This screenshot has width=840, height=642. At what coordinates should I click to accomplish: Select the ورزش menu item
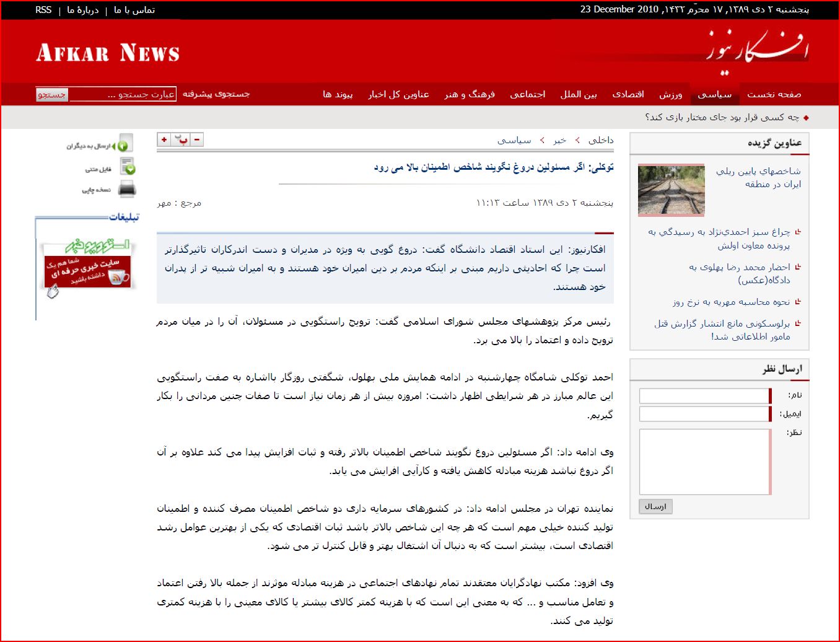(x=670, y=94)
